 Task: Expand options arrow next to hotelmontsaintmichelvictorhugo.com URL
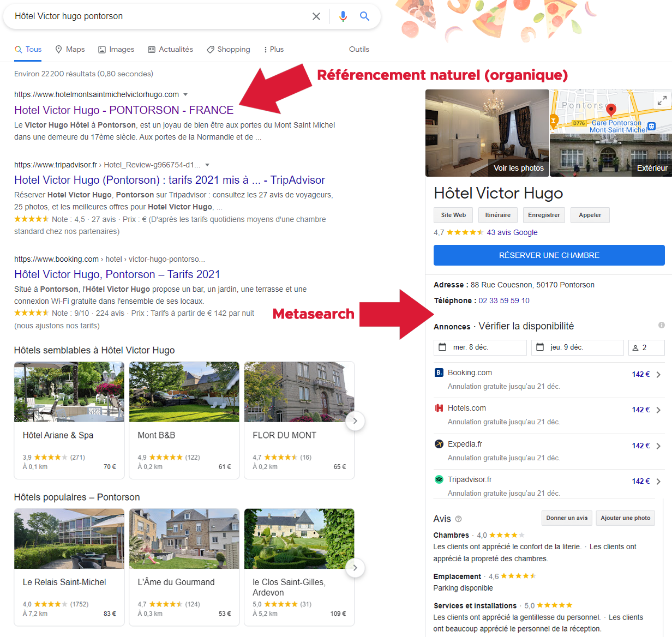click(185, 95)
